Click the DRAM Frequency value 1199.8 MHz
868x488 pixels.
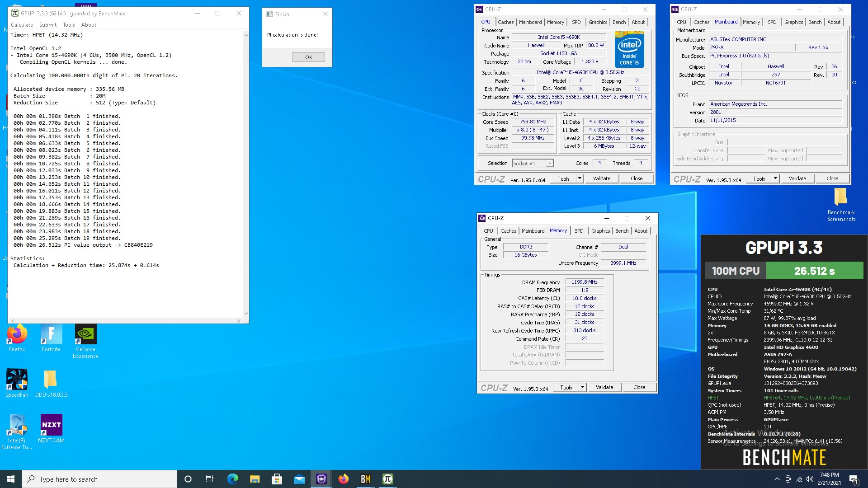click(x=584, y=282)
